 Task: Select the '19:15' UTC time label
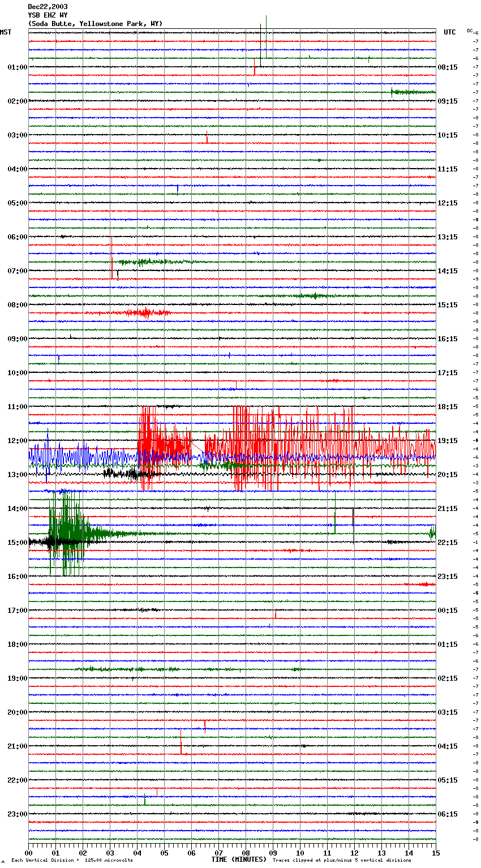coord(448,441)
